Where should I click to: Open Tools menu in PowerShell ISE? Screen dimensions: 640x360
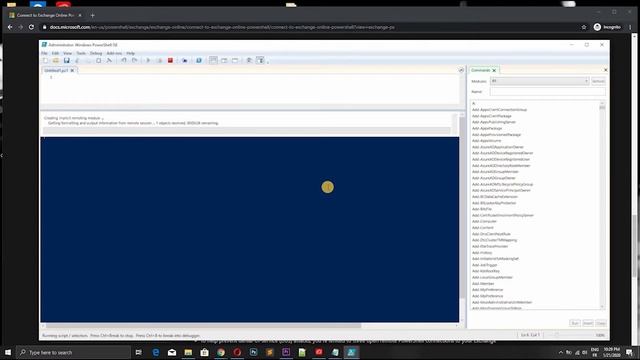coord(81,53)
